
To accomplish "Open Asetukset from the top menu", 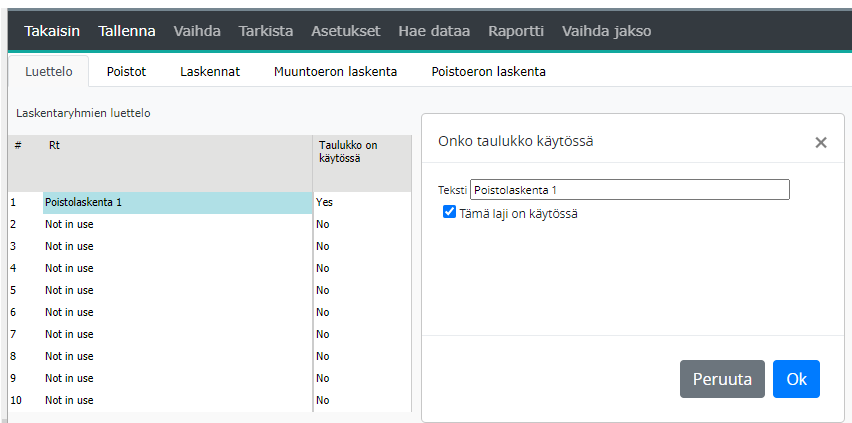I will click(x=345, y=31).
